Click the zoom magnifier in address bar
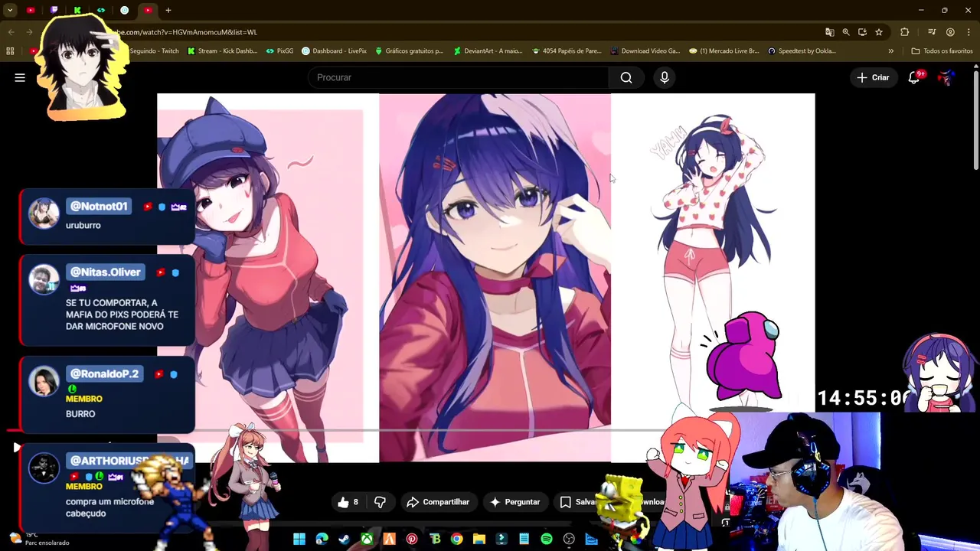Screen dimensions: 980x551 (846, 32)
